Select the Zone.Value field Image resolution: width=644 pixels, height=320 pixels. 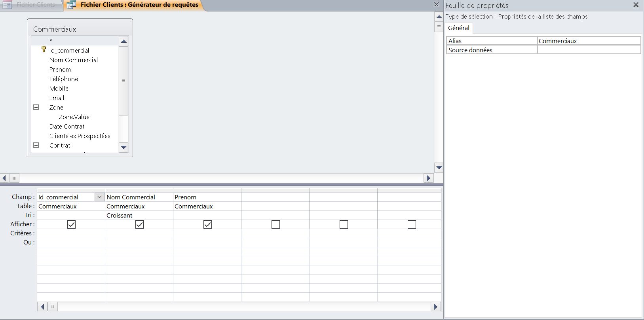pyautogui.click(x=74, y=117)
